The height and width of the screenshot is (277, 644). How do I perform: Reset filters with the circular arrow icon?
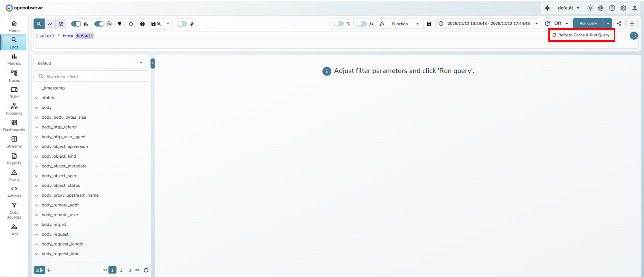point(131,24)
